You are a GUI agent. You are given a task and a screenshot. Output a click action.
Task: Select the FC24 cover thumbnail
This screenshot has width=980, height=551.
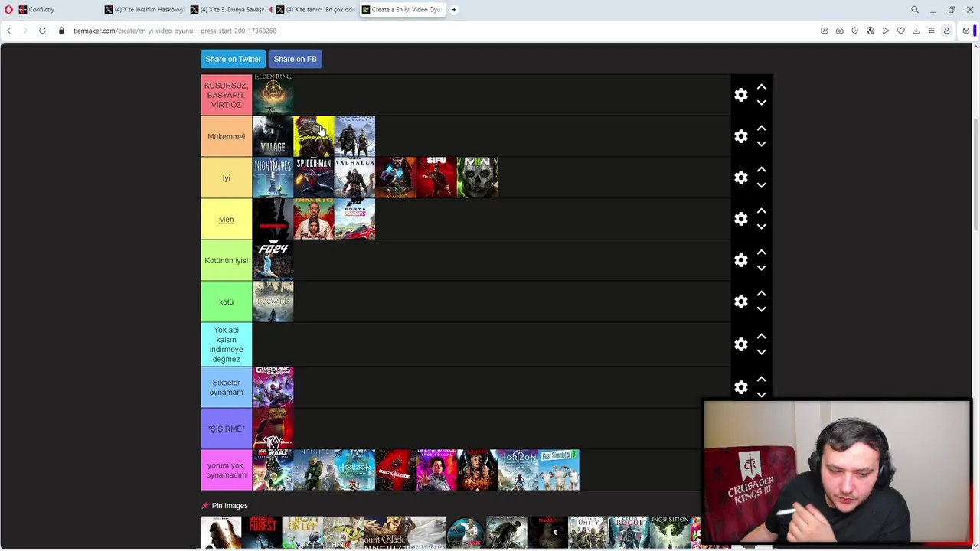click(x=273, y=260)
